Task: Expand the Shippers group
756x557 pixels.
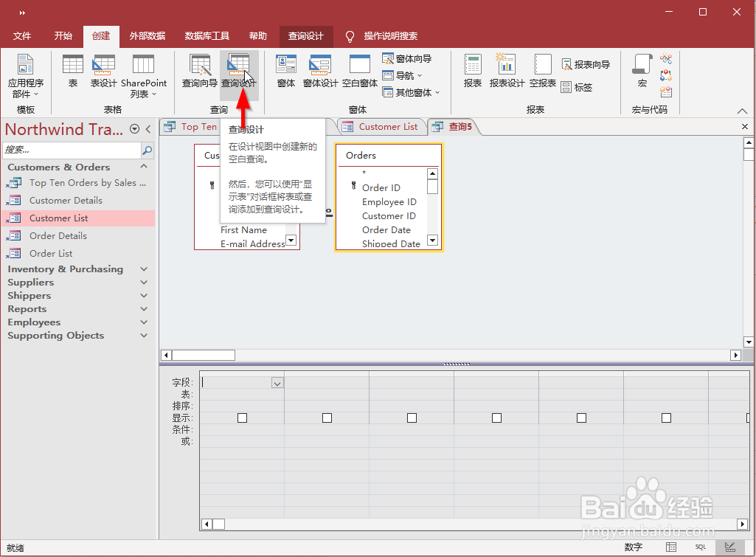Action: (x=144, y=296)
